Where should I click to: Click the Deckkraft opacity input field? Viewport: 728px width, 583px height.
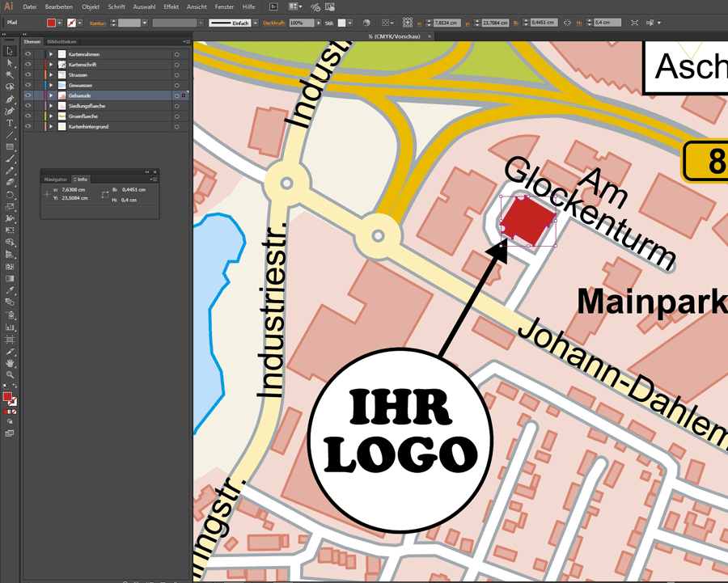click(x=300, y=23)
